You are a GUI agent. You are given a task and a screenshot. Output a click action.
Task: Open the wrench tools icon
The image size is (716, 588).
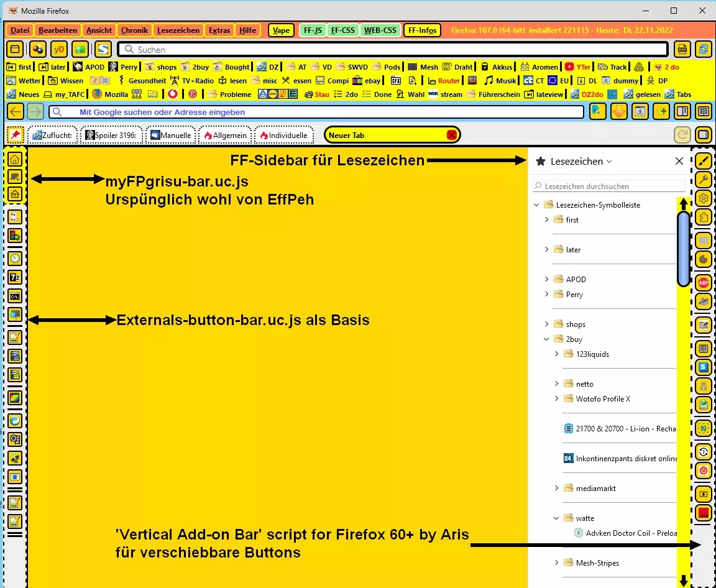(x=703, y=179)
